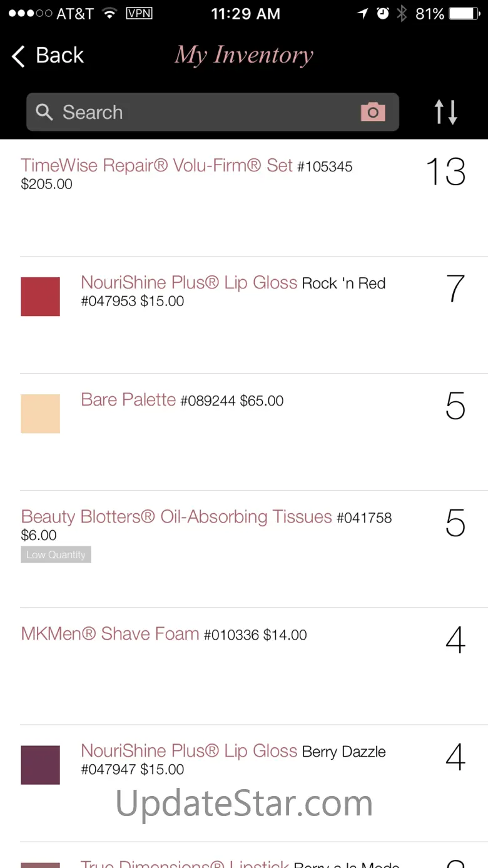Image resolution: width=488 pixels, height=868 pixels.
Task: Open MKMen Shave Foam item
Action: (110, 634)
